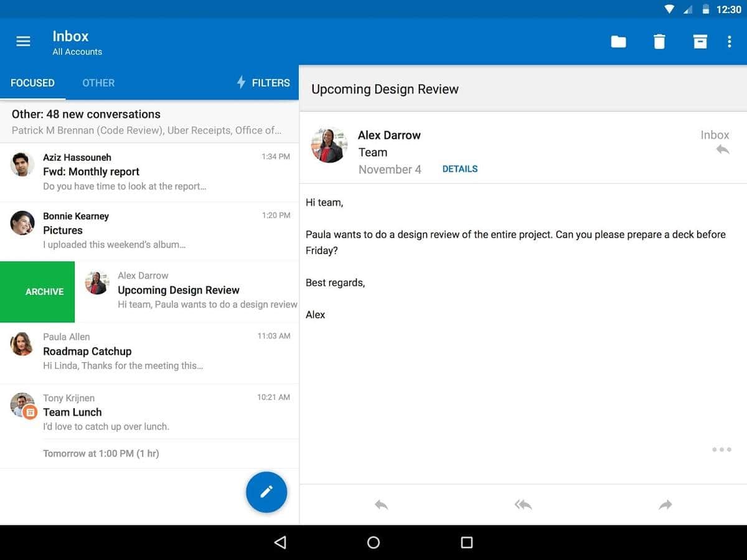747x560 pixels.
Task: Open the three-dot overflow menu
Action: tap(730, 42)
